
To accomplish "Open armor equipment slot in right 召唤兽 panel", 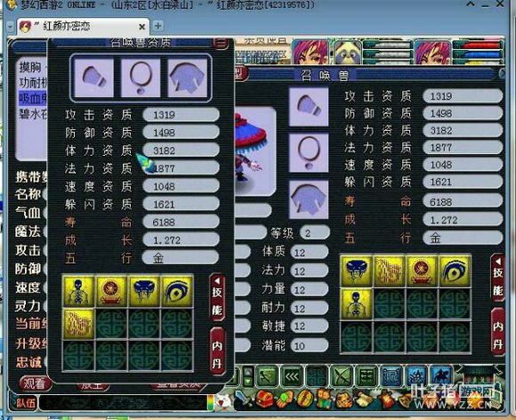I will click(x=309, y=199).
